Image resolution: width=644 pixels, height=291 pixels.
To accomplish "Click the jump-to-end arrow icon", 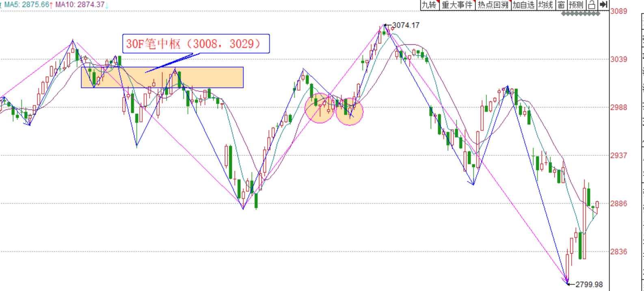I will (x=604, y=5).
